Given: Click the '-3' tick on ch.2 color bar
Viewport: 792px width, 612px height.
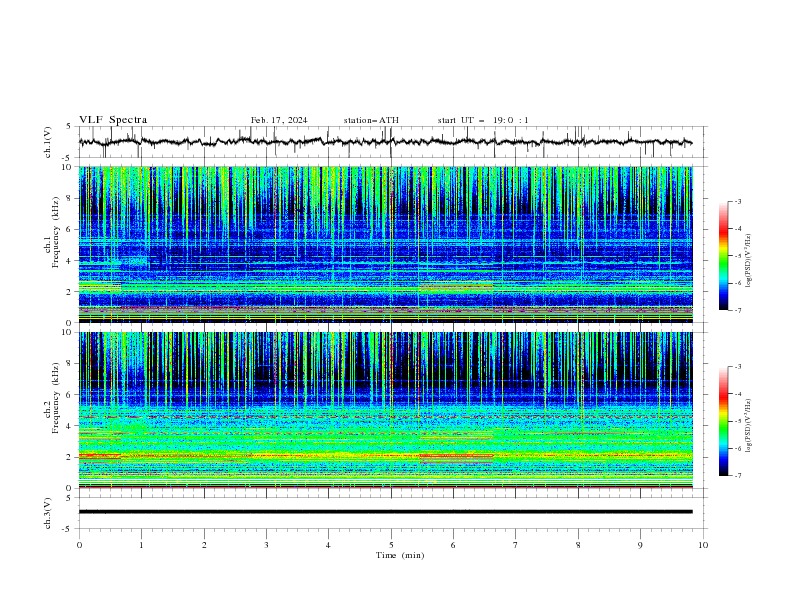Looking at the screenshot, I should pos(738,367).
